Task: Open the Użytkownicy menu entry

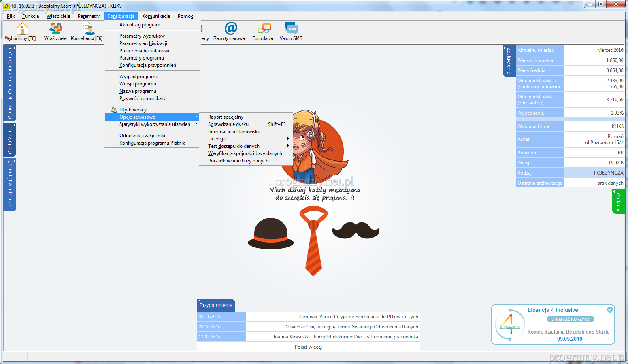Action: click(x=133, y=110)
